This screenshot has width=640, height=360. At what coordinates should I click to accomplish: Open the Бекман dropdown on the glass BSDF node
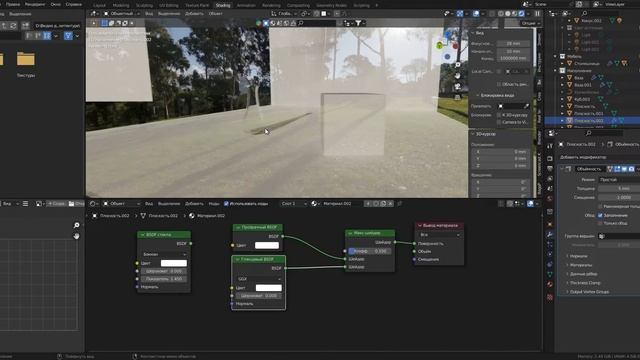point(164,254)
